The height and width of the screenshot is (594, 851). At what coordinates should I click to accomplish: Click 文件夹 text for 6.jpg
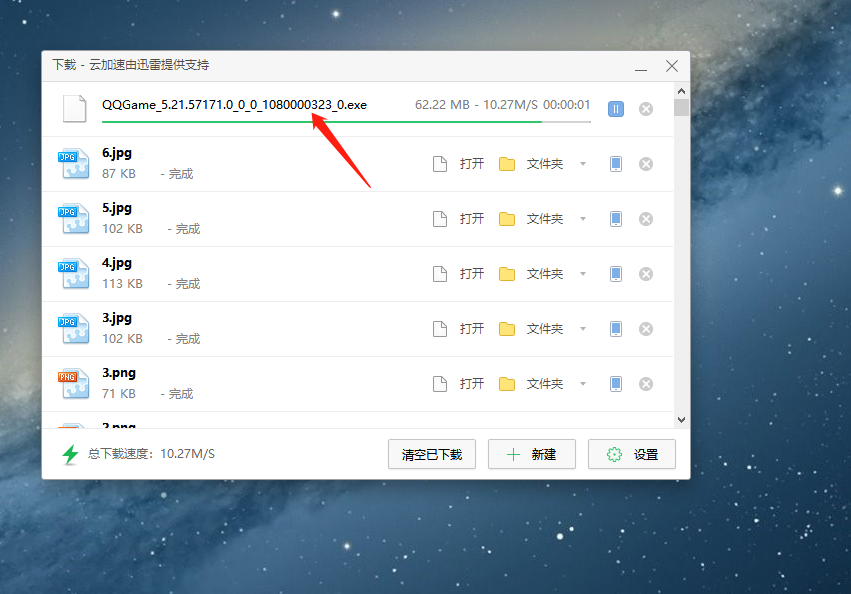(x=545, y=163)
